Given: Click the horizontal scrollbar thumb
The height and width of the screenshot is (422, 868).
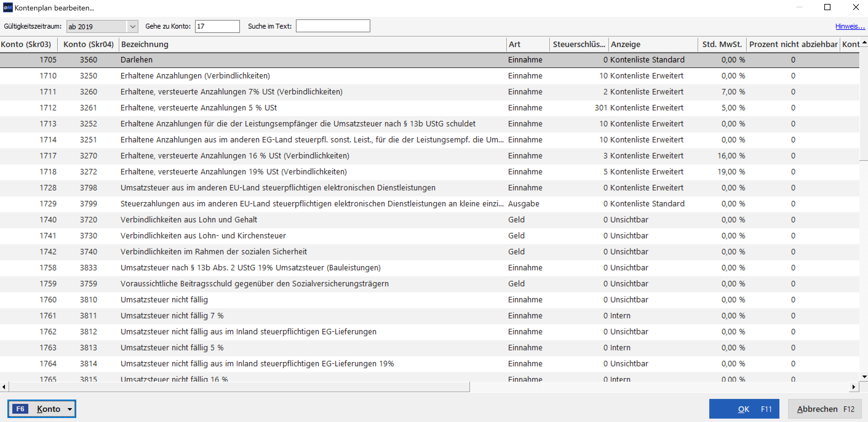Looking at the screenshot, I should (x=239, y=387).
